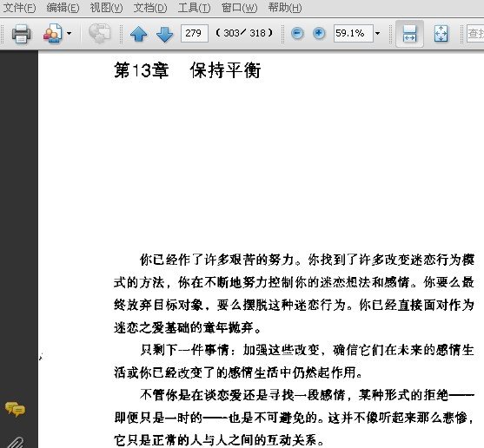The image size is (484, 448).
Task: Open the collaboration people icon
Action: [52, 33]
